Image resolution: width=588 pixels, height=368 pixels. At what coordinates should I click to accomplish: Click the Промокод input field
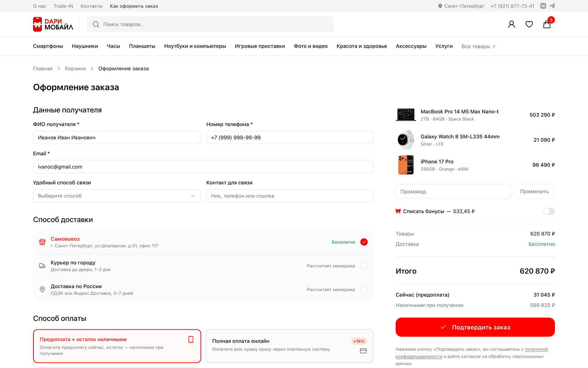click(453, 191)
